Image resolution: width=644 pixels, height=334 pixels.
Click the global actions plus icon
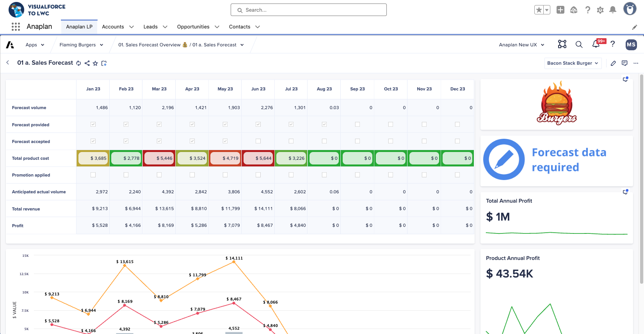pos(560,10)
